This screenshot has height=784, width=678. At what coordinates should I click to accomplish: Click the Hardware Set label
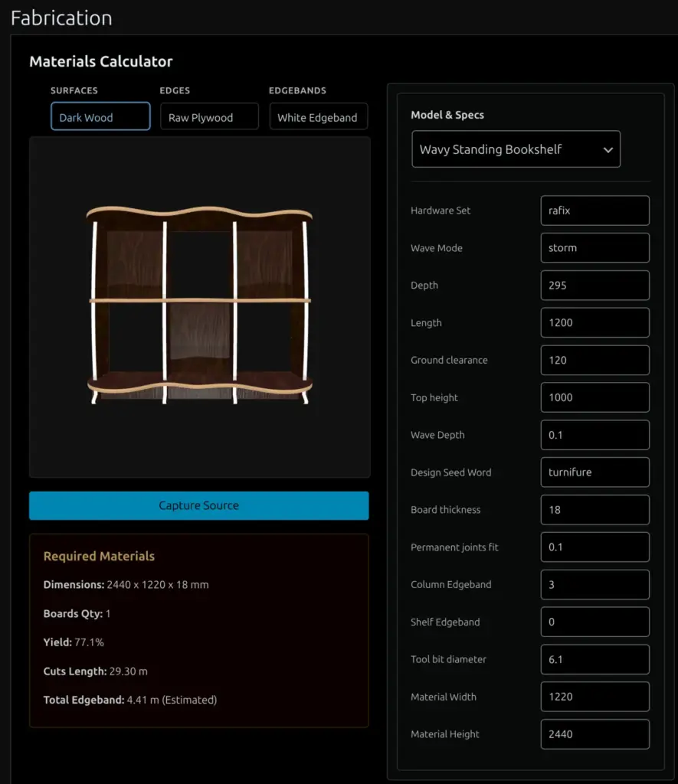pyautogui.click(x=441, y=211)
